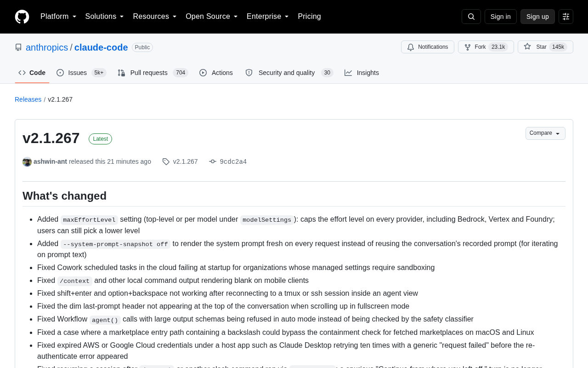The height and width of the screenshot is (368, 588).
Task: Click the dim last-prompt header fix line
Action: (x=223, y=306)
